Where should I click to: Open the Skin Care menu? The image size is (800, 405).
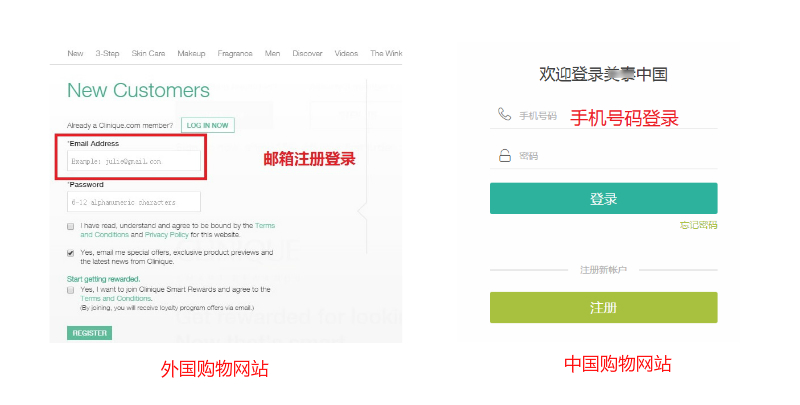148,53
